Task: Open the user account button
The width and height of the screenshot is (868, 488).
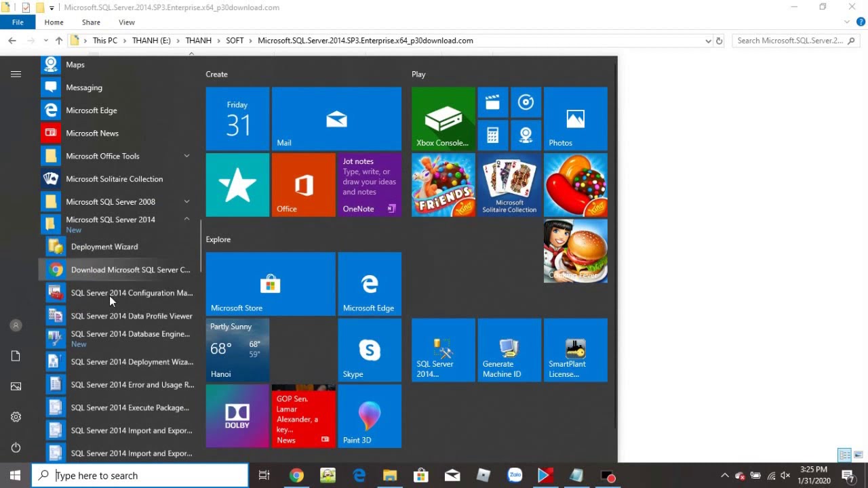Action: (16, 325)
